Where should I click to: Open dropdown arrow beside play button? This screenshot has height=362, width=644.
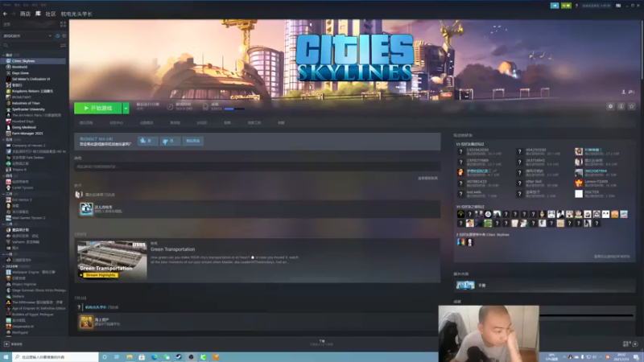point(126,108)
